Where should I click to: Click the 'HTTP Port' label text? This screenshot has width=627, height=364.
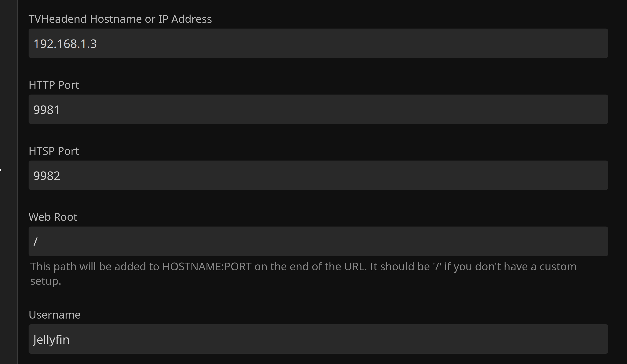pyautogui.click(x=54, y=85)
